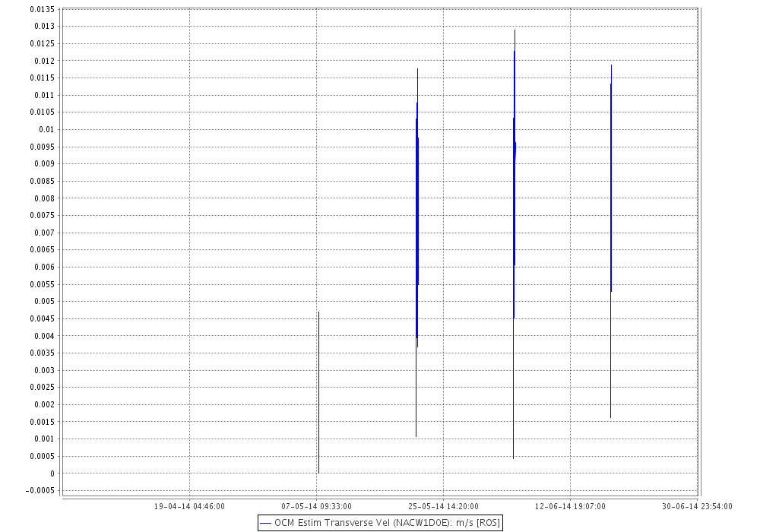The height and width of the screenshot is (532, 760).
Task: Click the data spike peaking near 0.0047
Action: point(319,392)
